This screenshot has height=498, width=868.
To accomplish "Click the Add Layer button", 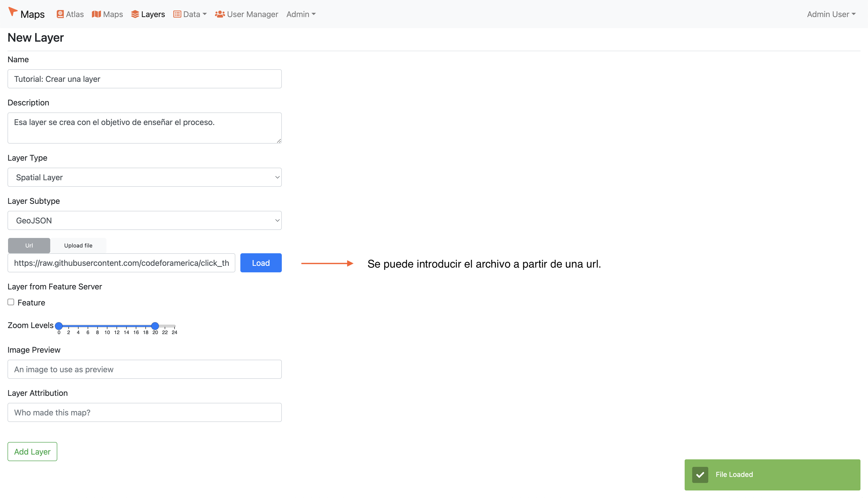I will (x=32, y=451).
